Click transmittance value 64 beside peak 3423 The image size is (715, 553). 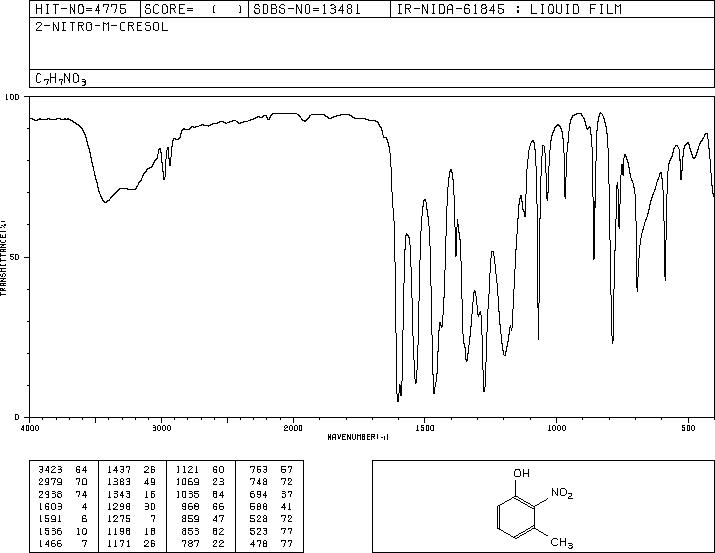click(81, 470)
